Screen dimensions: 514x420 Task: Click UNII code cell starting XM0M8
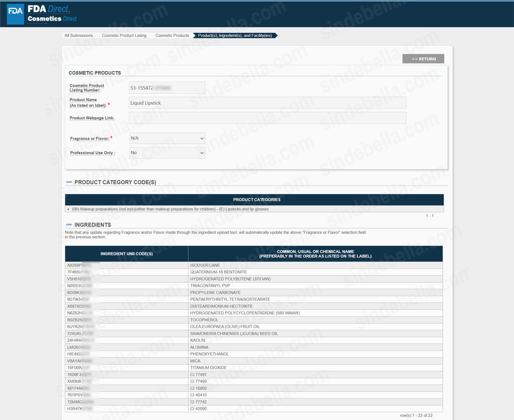coord(126,381)
